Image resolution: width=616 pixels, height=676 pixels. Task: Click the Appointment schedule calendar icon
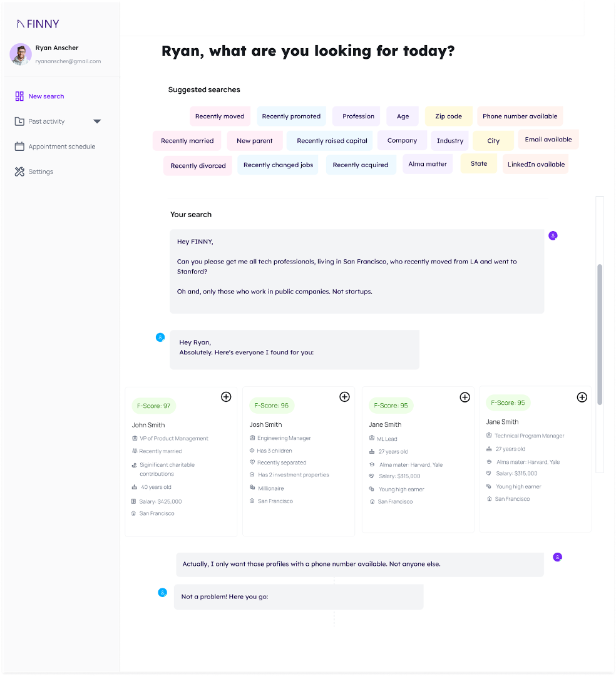pyautogui.click(x=19, y=146)
